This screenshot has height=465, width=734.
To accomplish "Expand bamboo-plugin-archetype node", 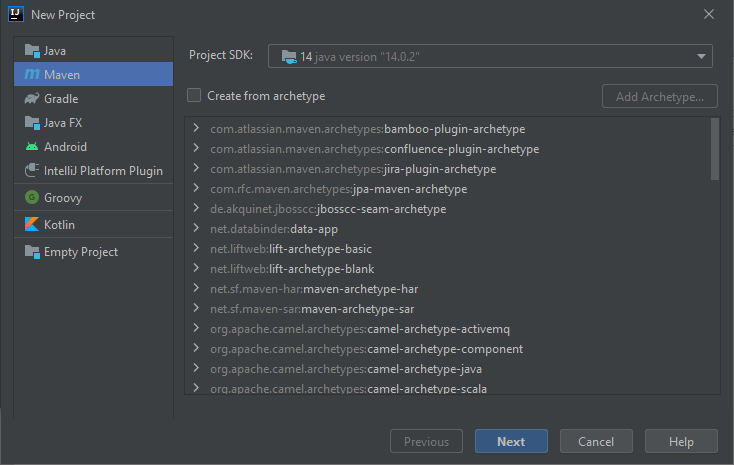I will coord(196,128).
